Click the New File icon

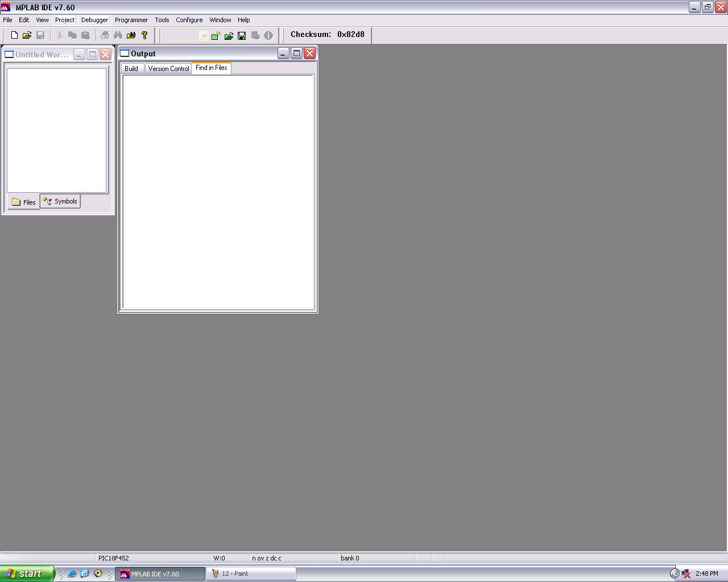14,35
